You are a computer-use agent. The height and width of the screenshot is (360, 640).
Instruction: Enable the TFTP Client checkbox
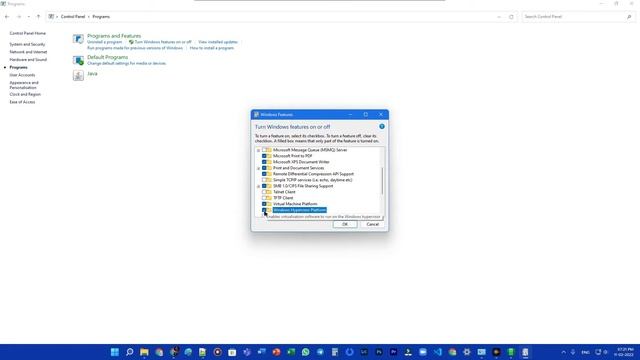pos(264,198)
